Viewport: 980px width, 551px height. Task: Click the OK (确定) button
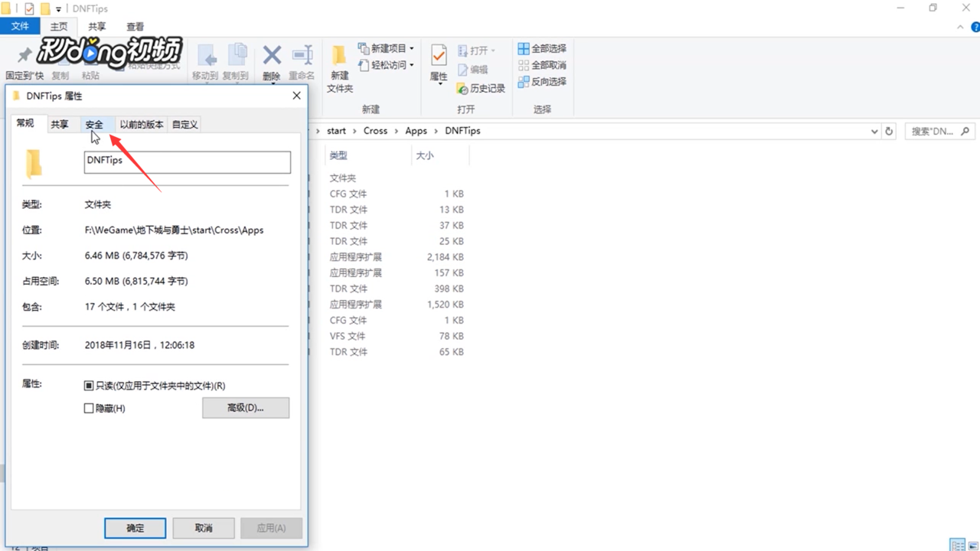point(136,528)
